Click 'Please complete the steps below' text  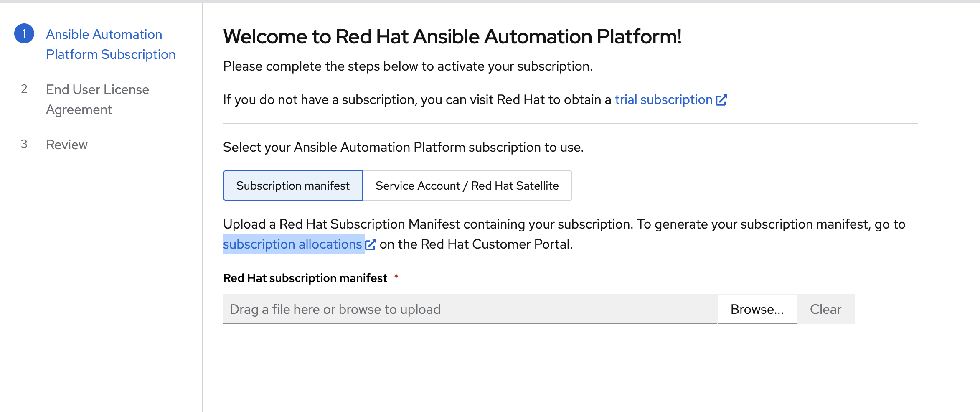pos(408,66)
